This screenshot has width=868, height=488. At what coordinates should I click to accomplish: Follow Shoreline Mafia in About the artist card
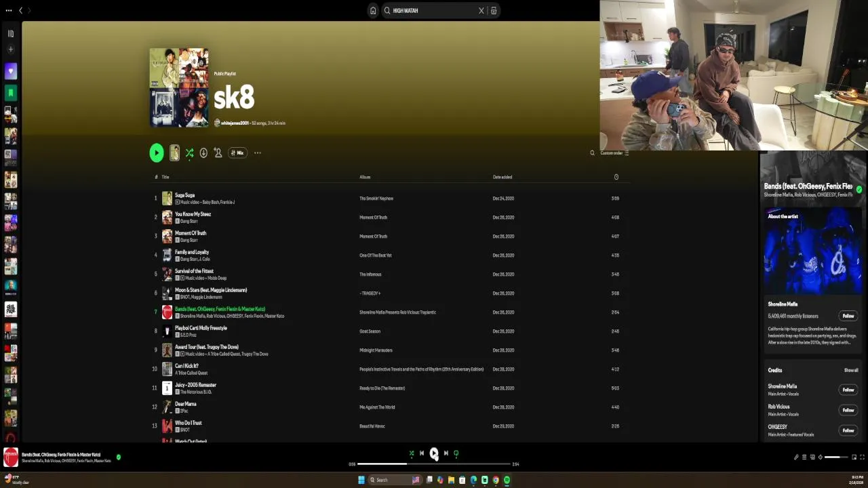(x=848, y=316)
